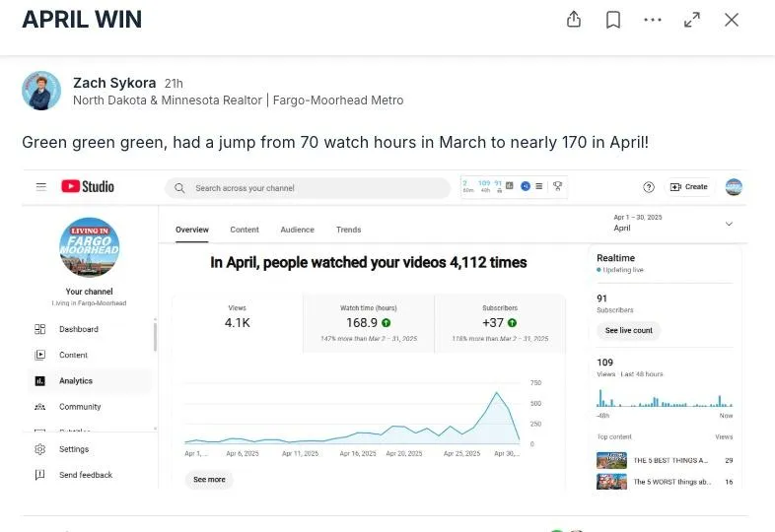Viewport: 775px width, 532px height.
Task: Click the Dashboard grid icon
Action: point(40,329)
